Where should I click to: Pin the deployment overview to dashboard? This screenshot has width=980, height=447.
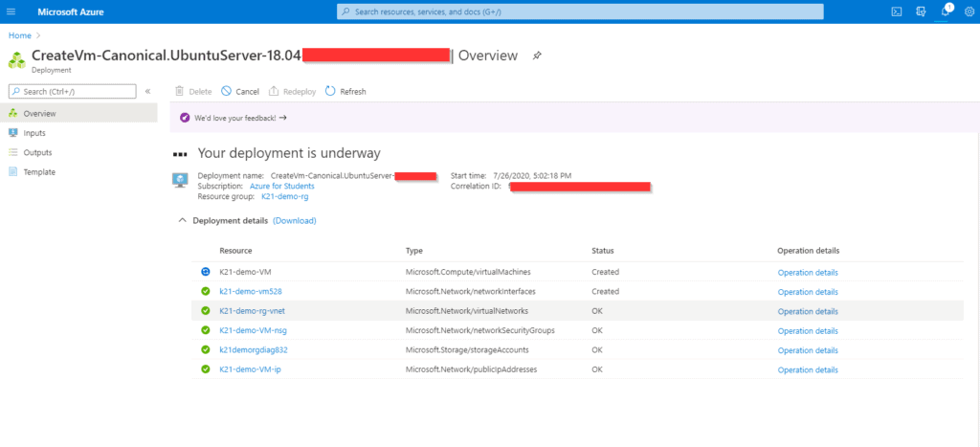(537, 56)
